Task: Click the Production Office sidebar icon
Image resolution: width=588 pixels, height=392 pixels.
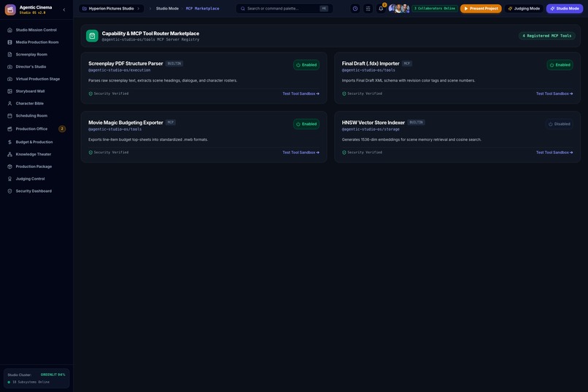Action: (9, 128)
